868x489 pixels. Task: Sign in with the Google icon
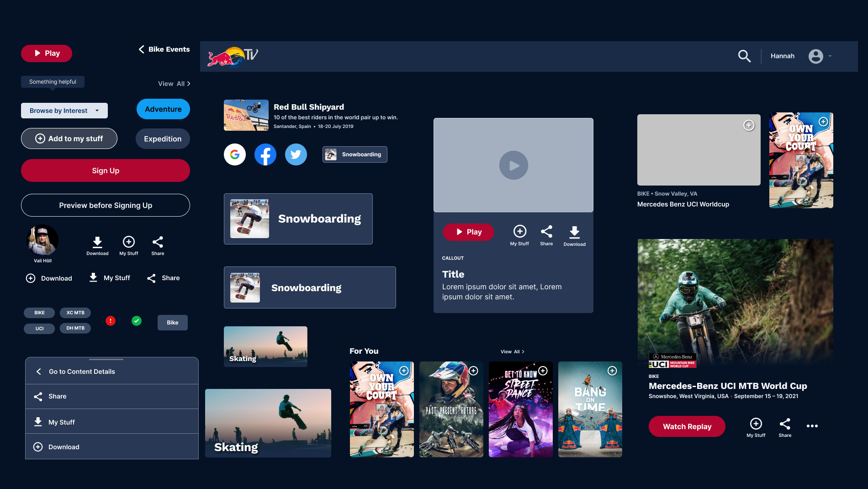coord(235,154)
